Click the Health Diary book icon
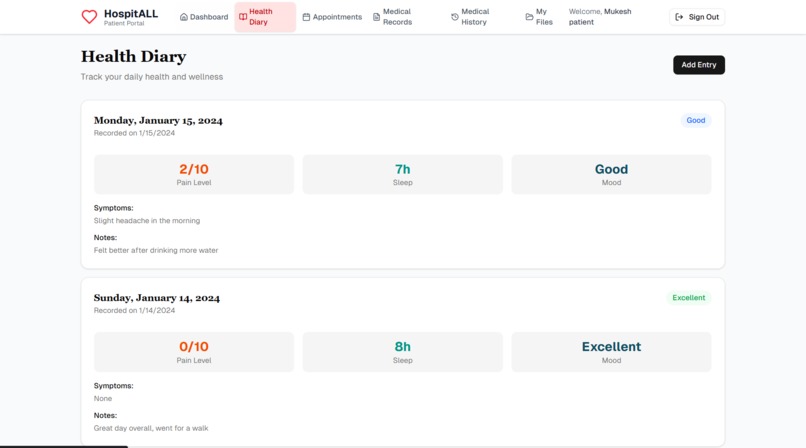Viewport: 806px width, 448px height. tap(243, 17)
